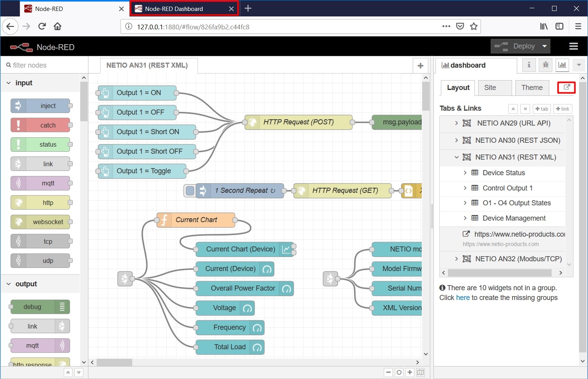Image resolution: width=588 pixels, height=379 pixels.
Task: Select the NETIO AN31 (REST XML) flow tab
Action: click(147, 65)
